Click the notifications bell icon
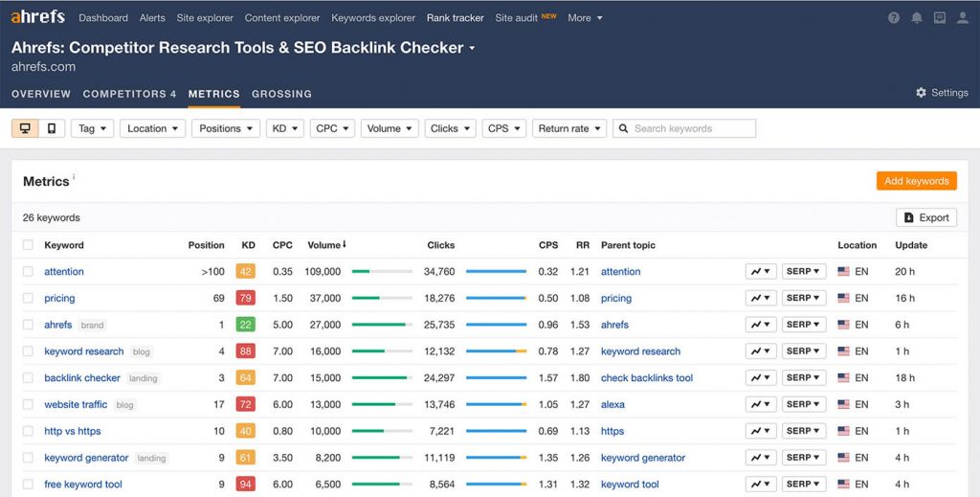The image size is (980, 497). (x=917, y=18)
